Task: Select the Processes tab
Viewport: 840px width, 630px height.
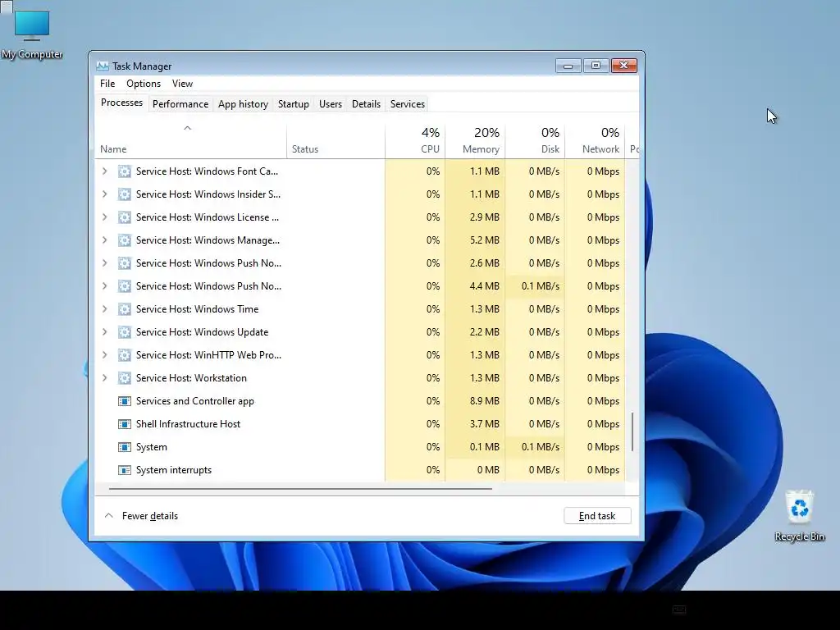Action: [x=121, y=103]
